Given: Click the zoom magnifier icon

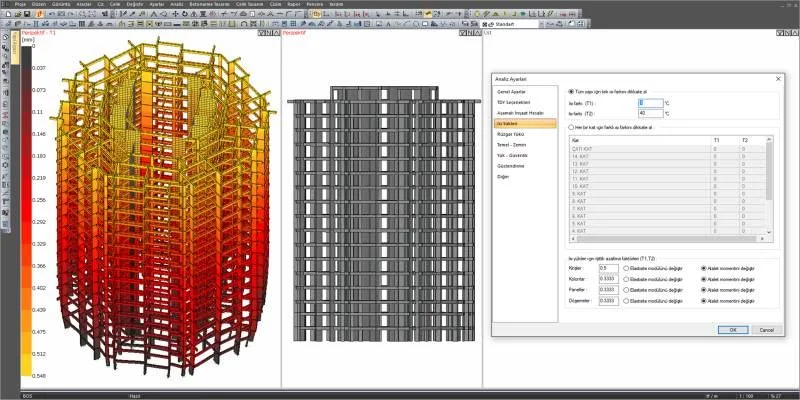Looking at the screenshot, I should click(416, 24).
